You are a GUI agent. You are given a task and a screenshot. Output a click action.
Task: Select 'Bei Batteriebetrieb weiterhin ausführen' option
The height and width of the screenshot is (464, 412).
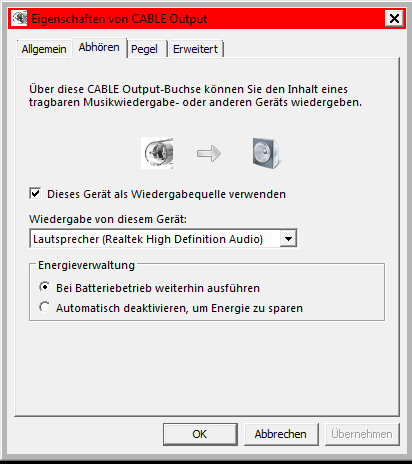(45, 287)
